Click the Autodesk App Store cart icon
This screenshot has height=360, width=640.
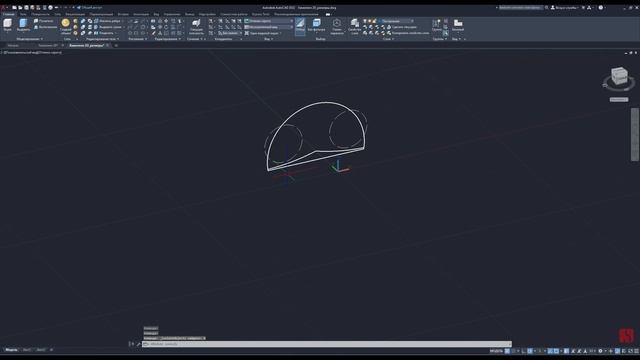click(x=583, y=7)
